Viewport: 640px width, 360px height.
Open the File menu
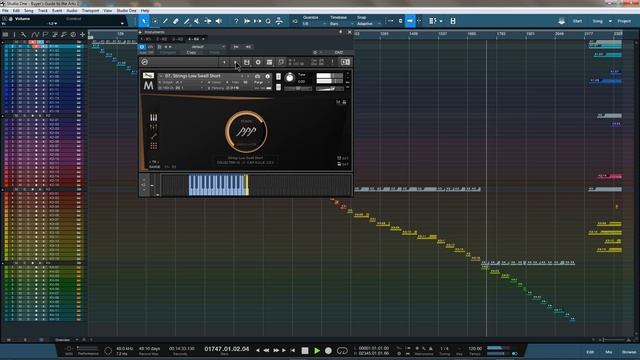point(5,11)
